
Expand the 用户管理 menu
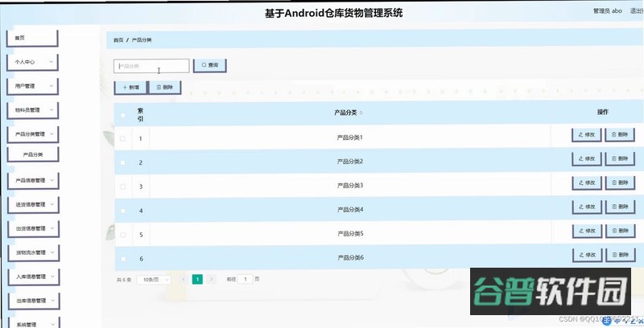click(x=32, y=86)
